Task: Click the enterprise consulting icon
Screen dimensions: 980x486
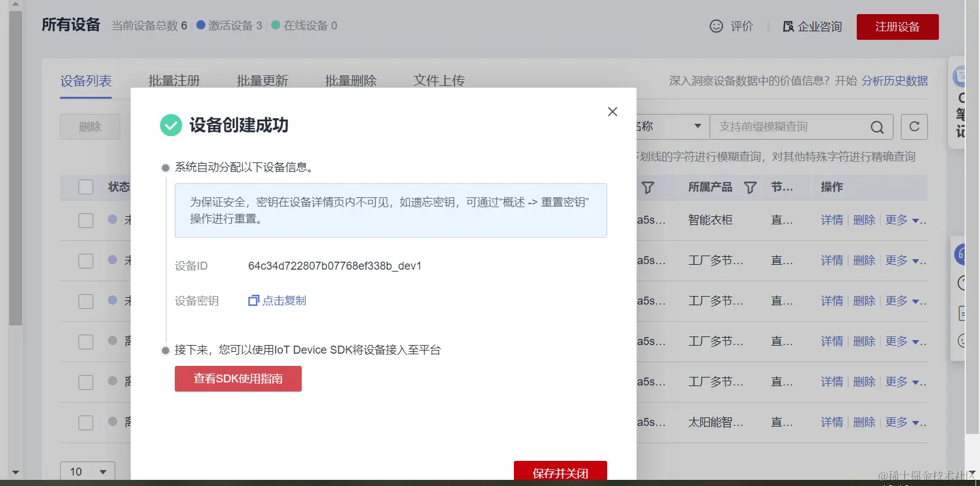Action: [x=788, y=26]
